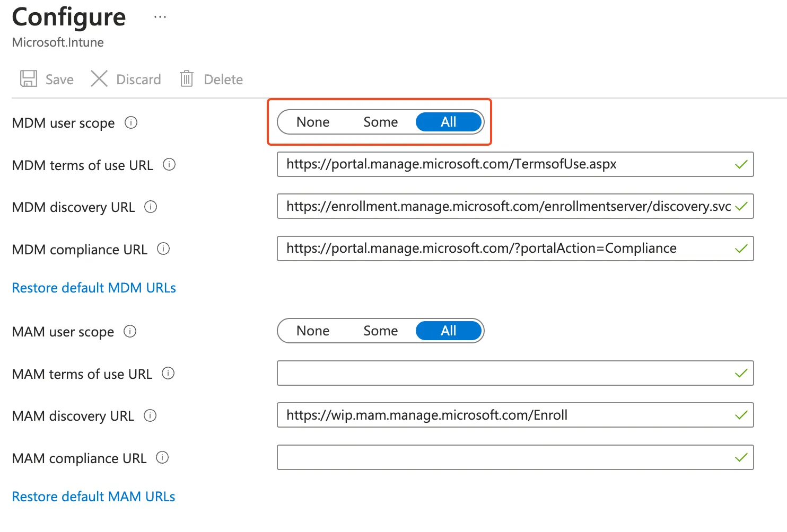
Task: Click the Configure page title
Action: [69, 17]
